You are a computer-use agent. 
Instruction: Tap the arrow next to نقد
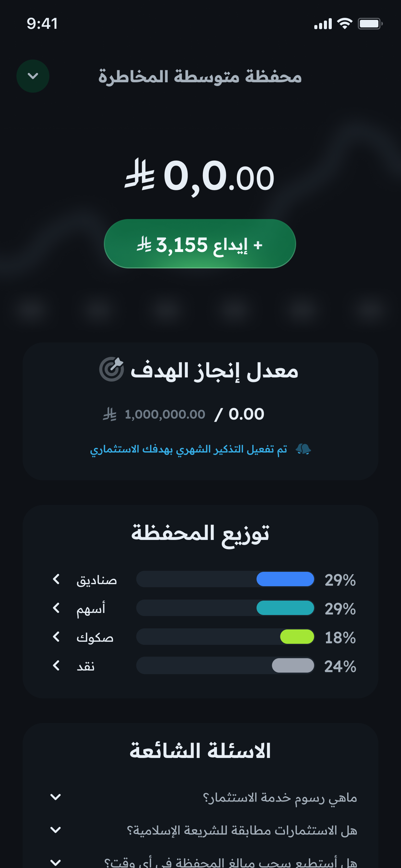(57, 666)
